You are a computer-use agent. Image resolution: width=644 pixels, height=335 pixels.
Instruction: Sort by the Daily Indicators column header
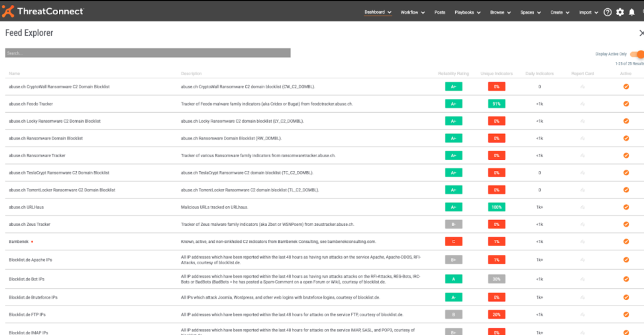click(539, 74)
